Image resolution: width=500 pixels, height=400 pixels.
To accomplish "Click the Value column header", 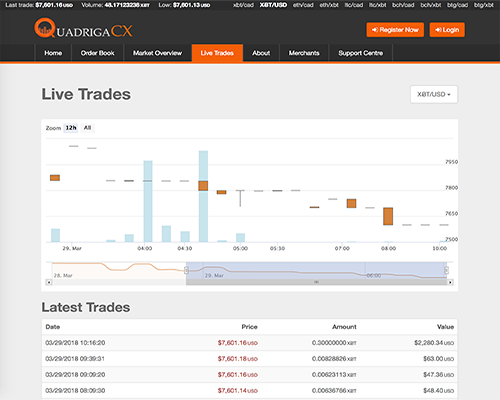I will [445, 327].
